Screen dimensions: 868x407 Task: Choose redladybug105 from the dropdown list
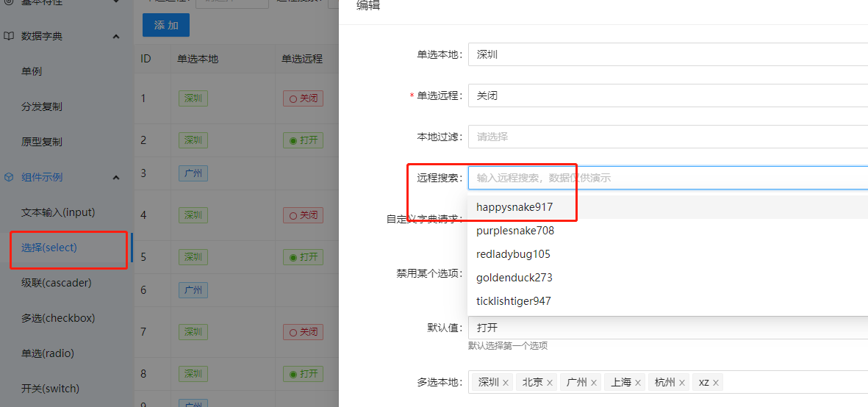[x=667, y=254]
